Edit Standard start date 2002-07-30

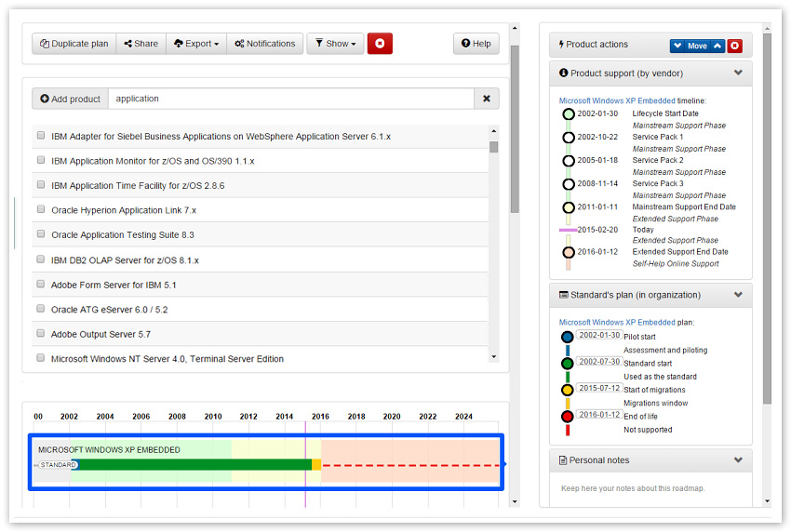click(599, 362)
